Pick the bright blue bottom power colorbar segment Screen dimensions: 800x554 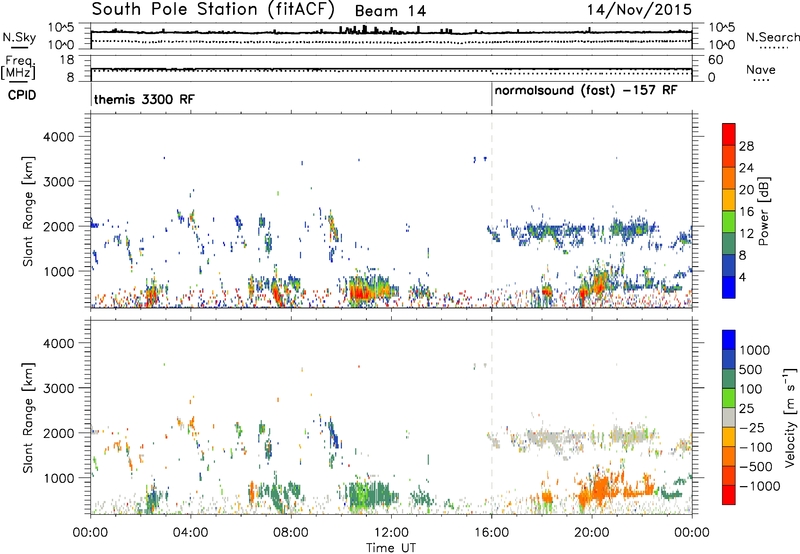[x=729, y=288]
